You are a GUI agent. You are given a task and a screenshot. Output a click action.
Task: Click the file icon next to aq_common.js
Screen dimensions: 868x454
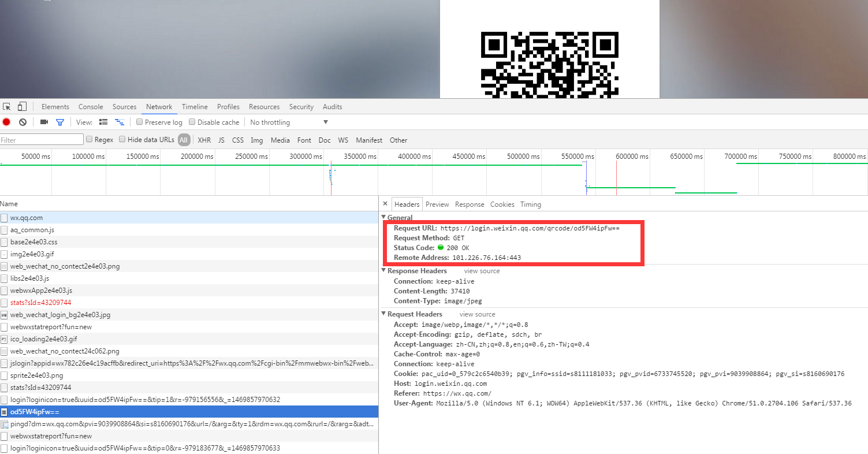(4, 230)
